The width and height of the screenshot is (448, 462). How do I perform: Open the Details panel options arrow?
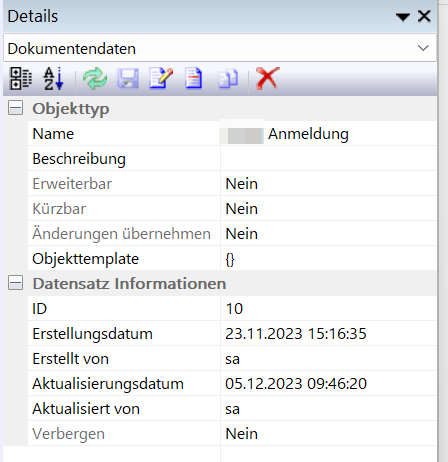click(x=403, y=17)
